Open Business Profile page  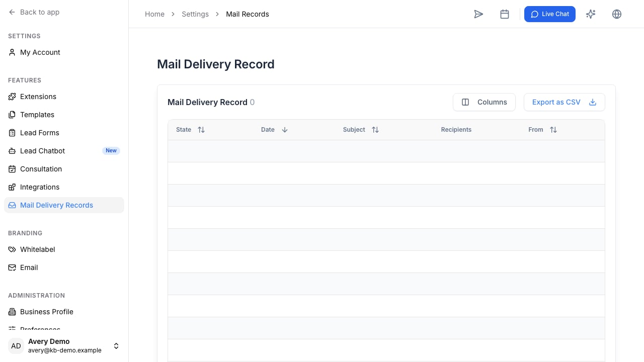(x=64, y=312)
